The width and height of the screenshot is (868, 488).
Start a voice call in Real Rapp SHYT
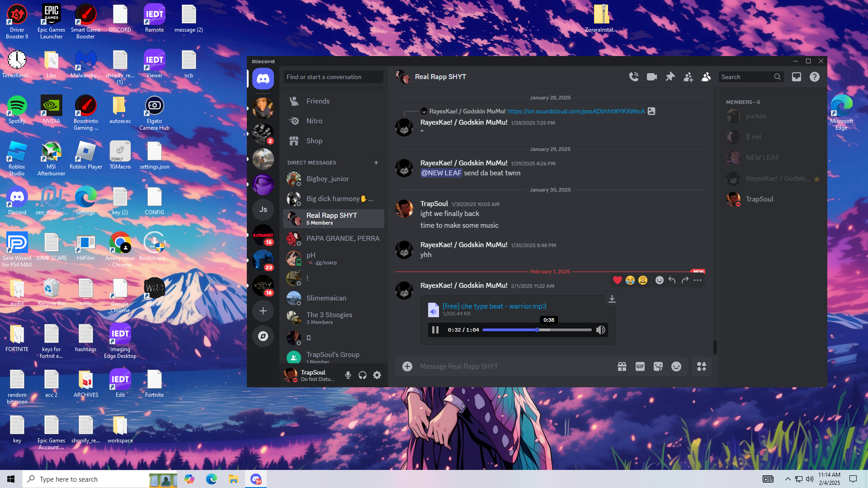pyautogui.click(x=634, y=77)
